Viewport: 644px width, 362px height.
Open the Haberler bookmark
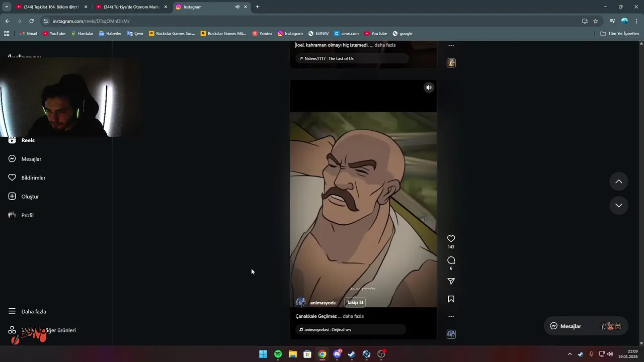pos(110,34)
